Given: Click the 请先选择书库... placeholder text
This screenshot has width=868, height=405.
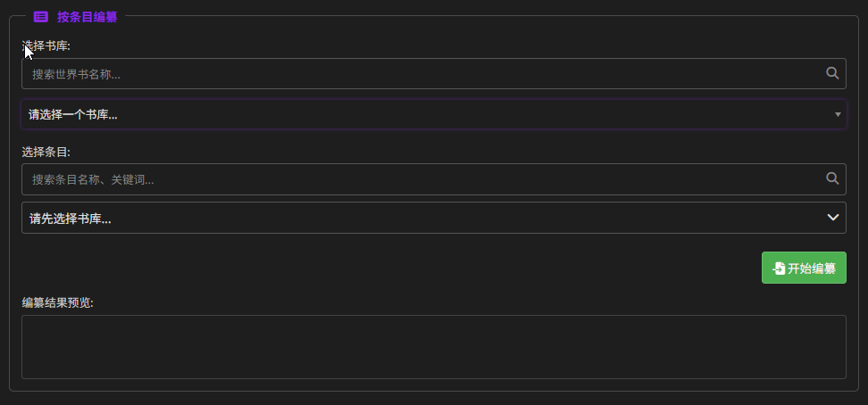Looking at the screenshot, I should 70,218.
